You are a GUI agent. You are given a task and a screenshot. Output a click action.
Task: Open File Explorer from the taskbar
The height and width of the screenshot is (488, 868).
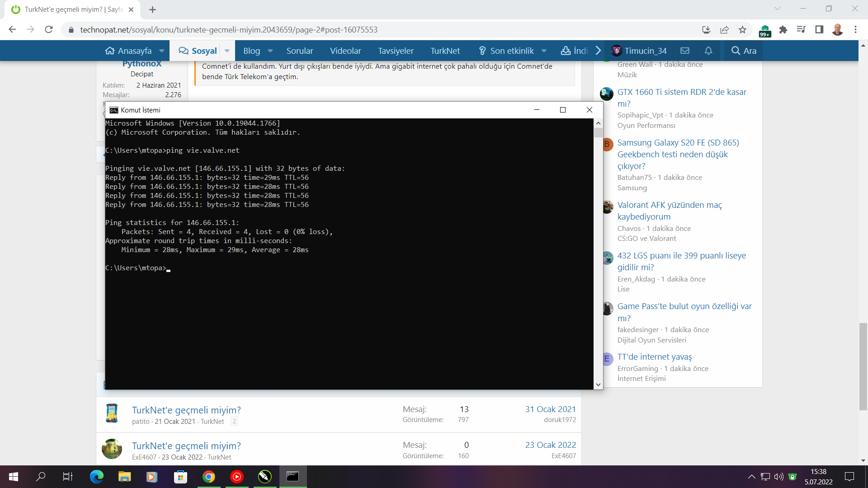(124, 477)
